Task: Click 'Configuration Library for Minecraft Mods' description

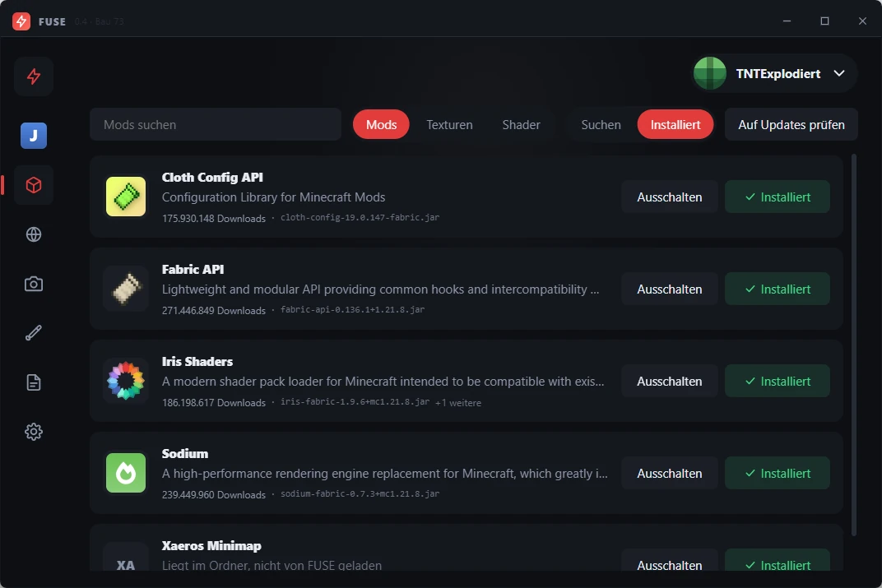Action: point(273,197)
